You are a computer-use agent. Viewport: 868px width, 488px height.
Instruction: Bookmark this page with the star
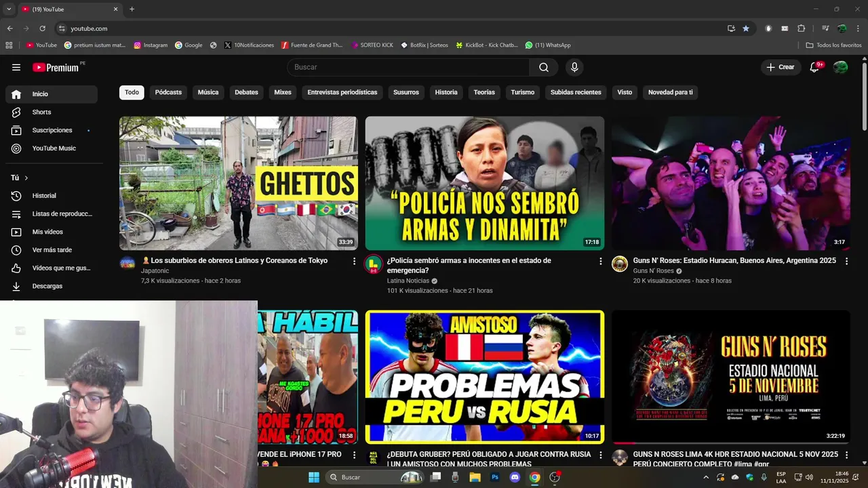pos(746,28)
